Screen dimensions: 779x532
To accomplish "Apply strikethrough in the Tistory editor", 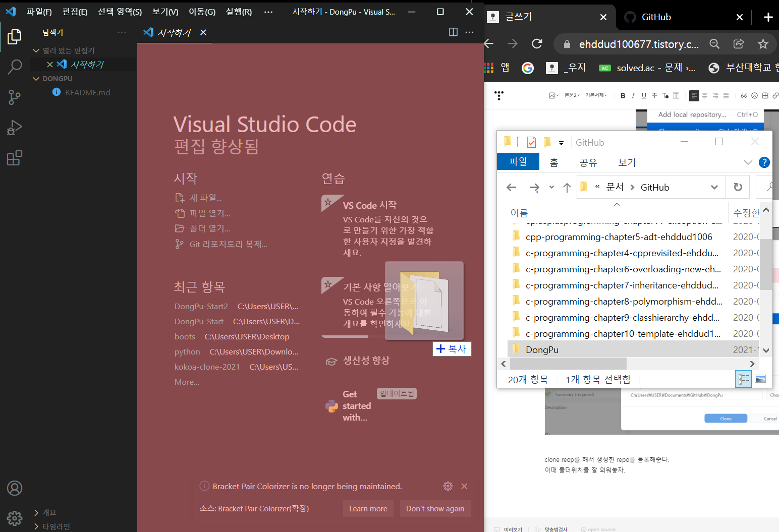I will [x=654, y=95].
